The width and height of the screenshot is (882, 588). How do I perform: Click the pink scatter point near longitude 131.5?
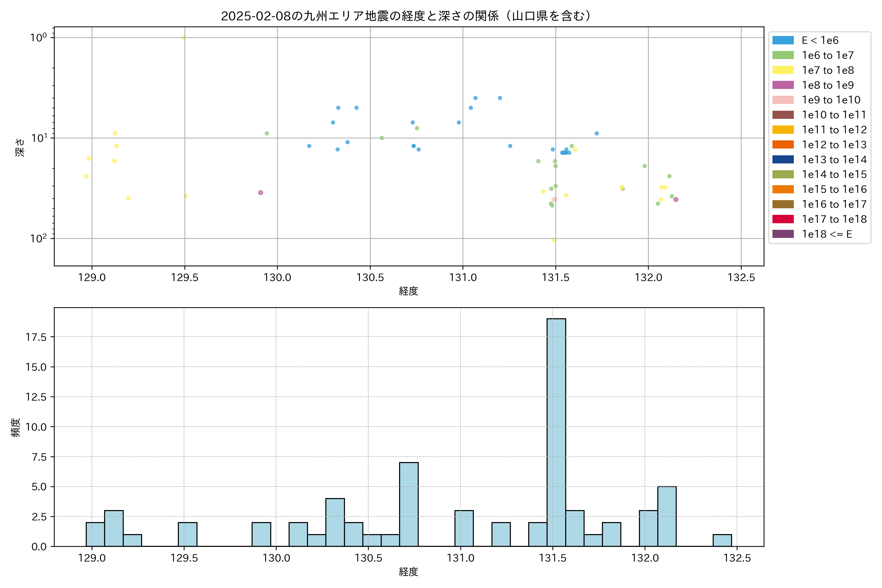pyautogui.click(x=555, y=199)
